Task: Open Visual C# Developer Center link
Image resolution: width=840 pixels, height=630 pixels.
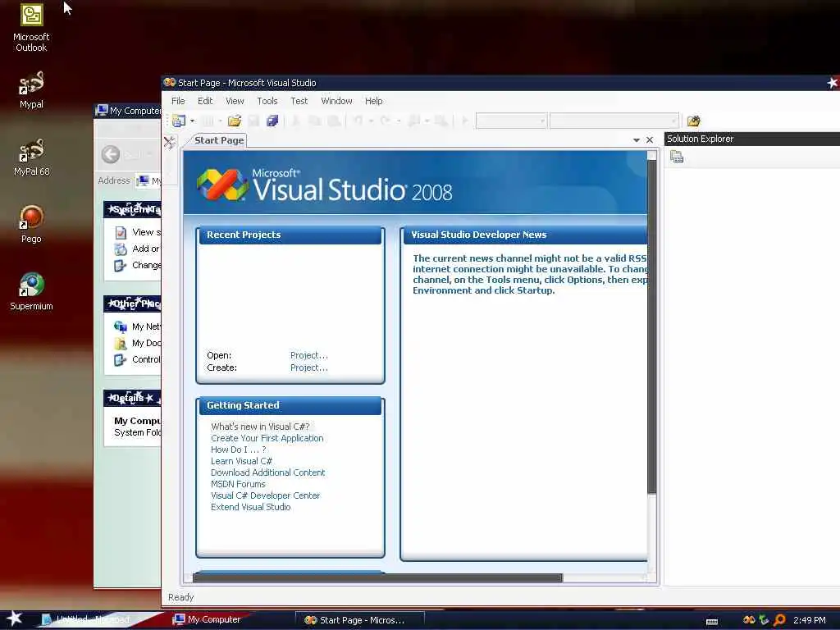Action: tap(265, 495)
